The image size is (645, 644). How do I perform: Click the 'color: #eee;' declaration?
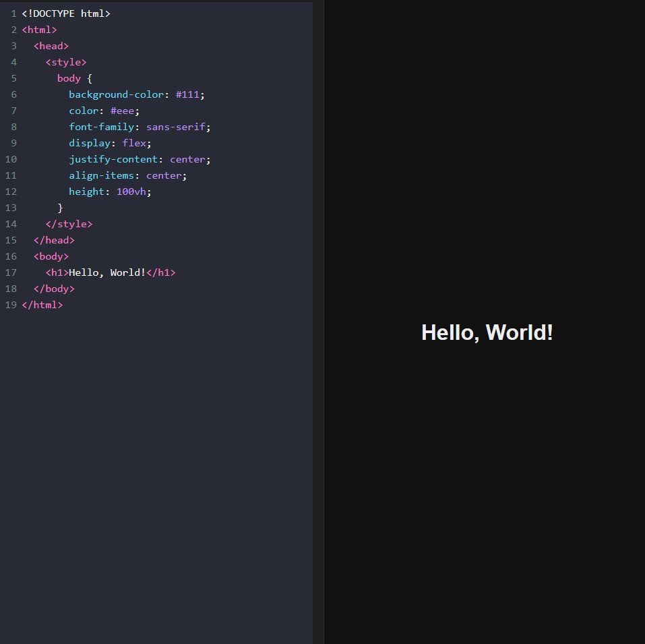point(104,111)
